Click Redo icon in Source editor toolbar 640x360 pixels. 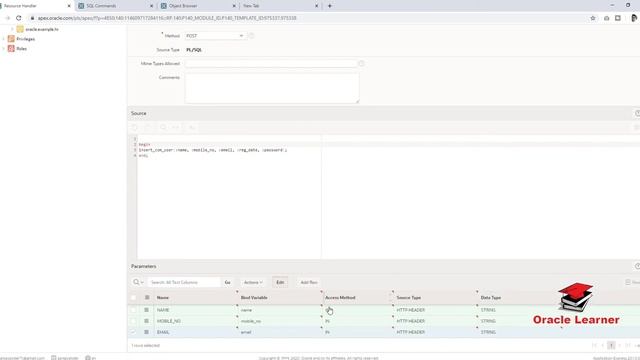tap(149, 127)
